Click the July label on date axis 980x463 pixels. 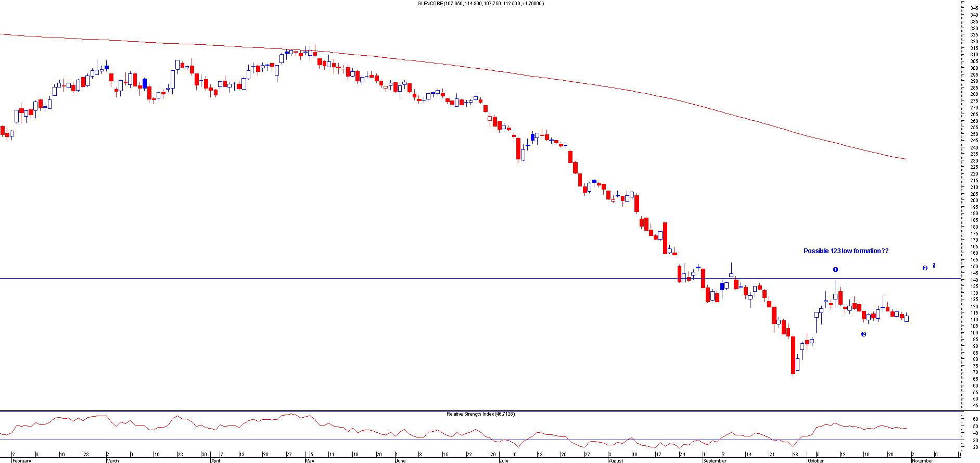[x=504, y=460]
